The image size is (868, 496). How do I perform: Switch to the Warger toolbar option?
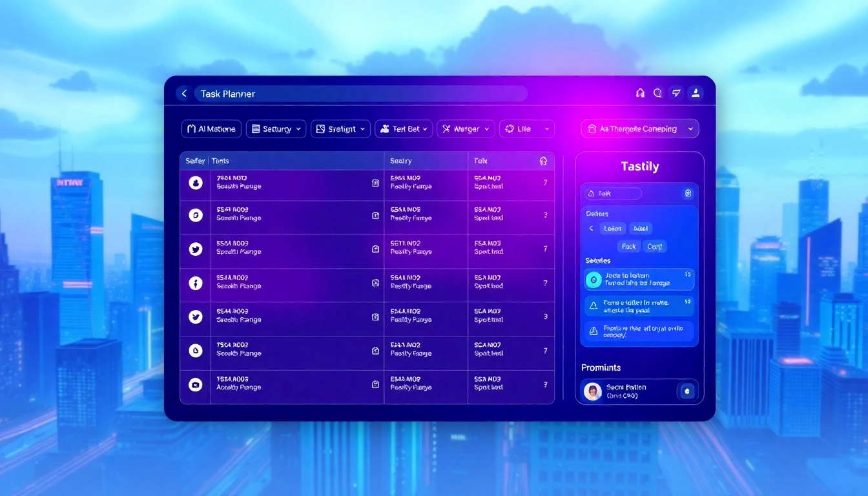click(x=466, y=129)
